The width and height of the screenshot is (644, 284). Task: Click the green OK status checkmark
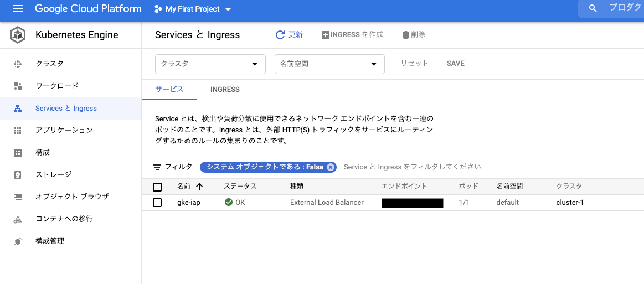[x=229, y=202]
